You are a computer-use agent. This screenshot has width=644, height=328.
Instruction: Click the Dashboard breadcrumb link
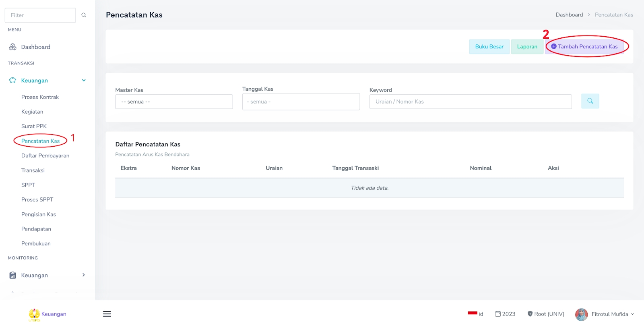click(569, 15)
